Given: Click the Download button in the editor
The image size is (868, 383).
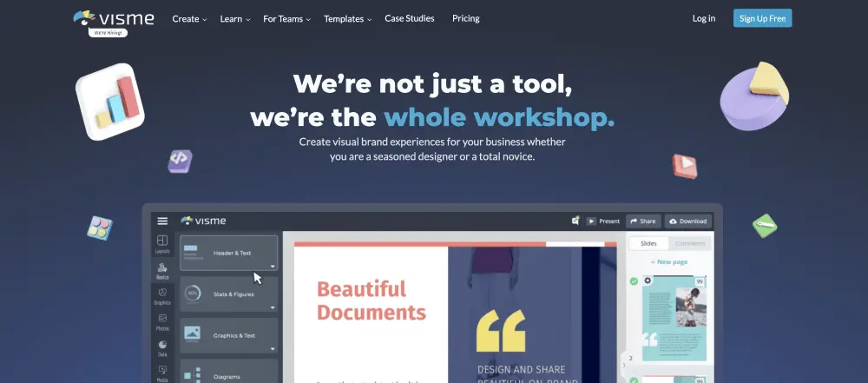Looking at the screenshot, I should (688, 221).
